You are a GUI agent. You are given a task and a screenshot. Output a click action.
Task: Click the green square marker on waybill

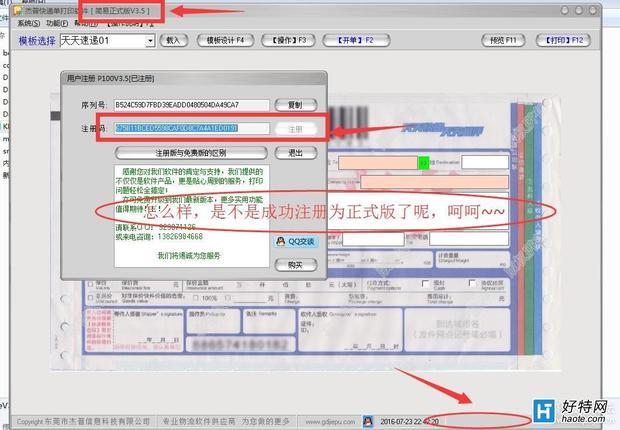point(424,163)
